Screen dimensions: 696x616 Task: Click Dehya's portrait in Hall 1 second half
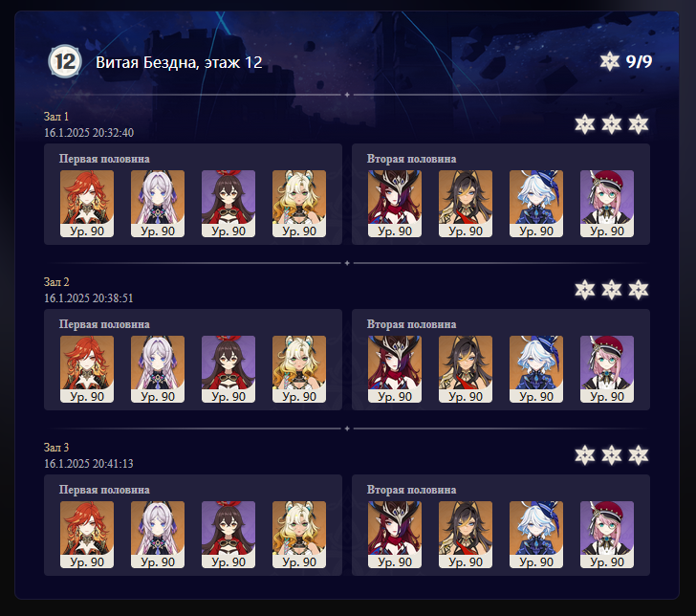pyautogui.click(x=466, y=204)
